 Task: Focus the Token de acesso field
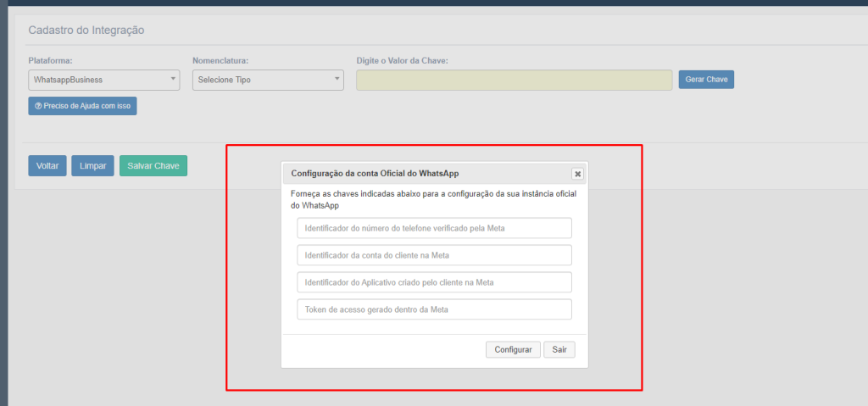(435, 309)
